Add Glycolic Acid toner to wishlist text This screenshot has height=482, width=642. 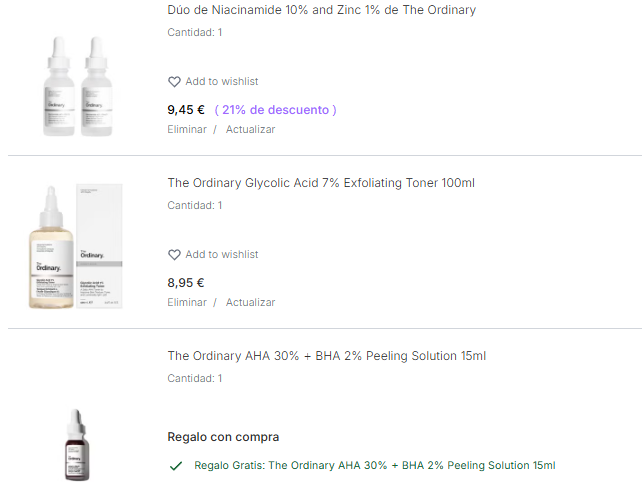point(222,254)
